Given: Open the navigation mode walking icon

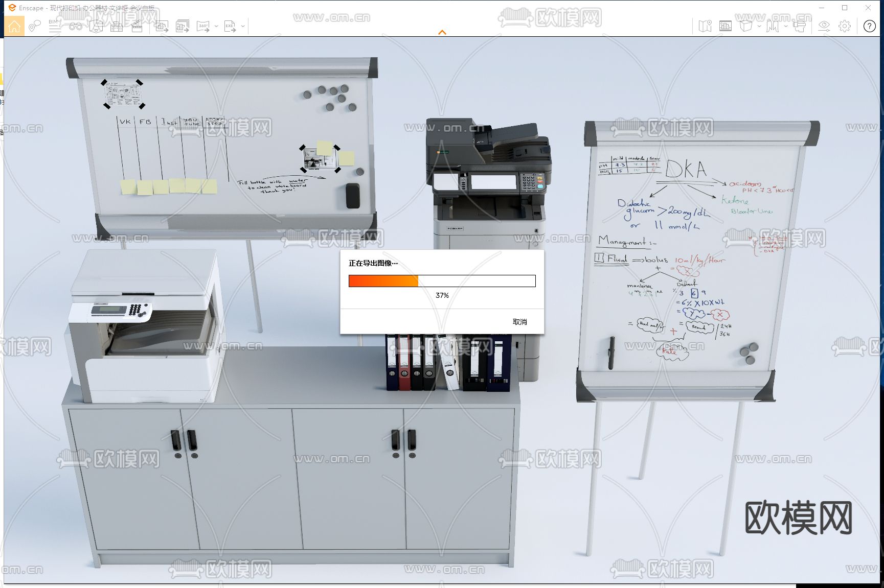Looking at the screenshot, I should 772,26.
